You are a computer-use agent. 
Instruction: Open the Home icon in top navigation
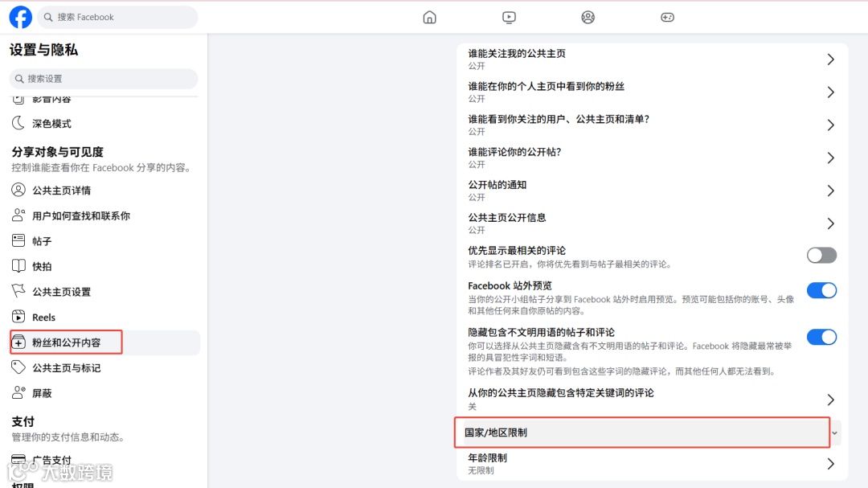[429, 17]
